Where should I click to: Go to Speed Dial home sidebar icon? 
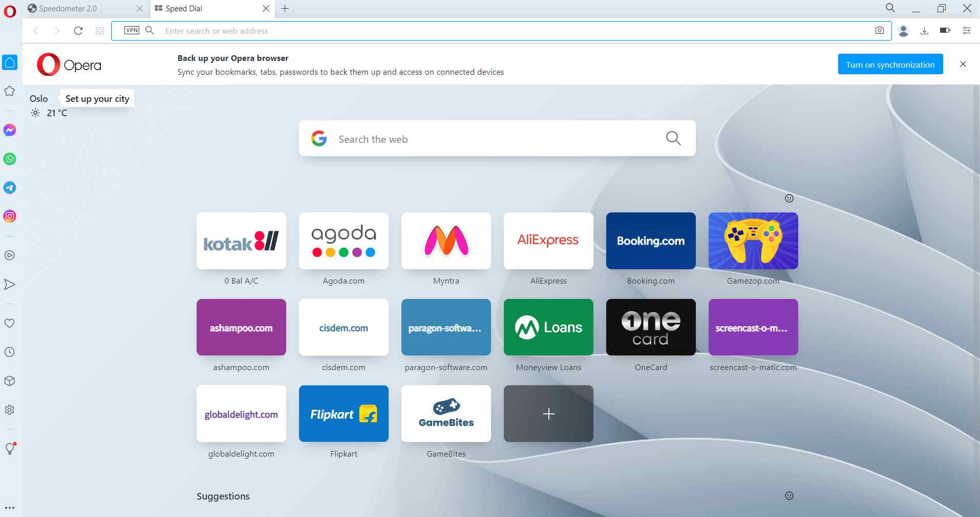(x=10, y=62)
